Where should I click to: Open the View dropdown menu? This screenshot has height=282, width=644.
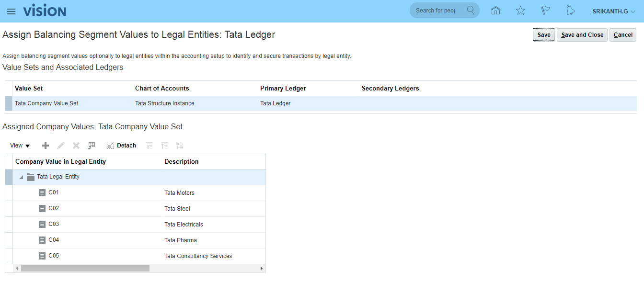pyautogui.click(x=20, y=146)
